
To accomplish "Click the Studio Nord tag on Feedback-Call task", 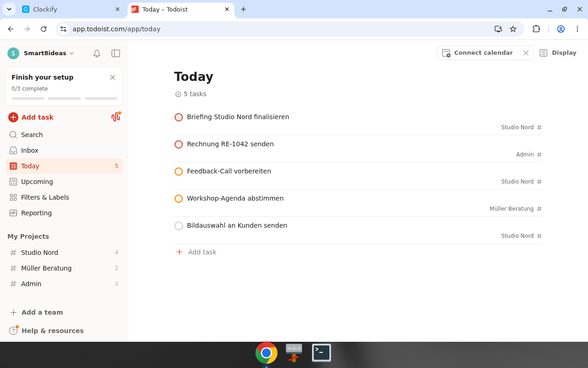I will [x=521, y=182].
